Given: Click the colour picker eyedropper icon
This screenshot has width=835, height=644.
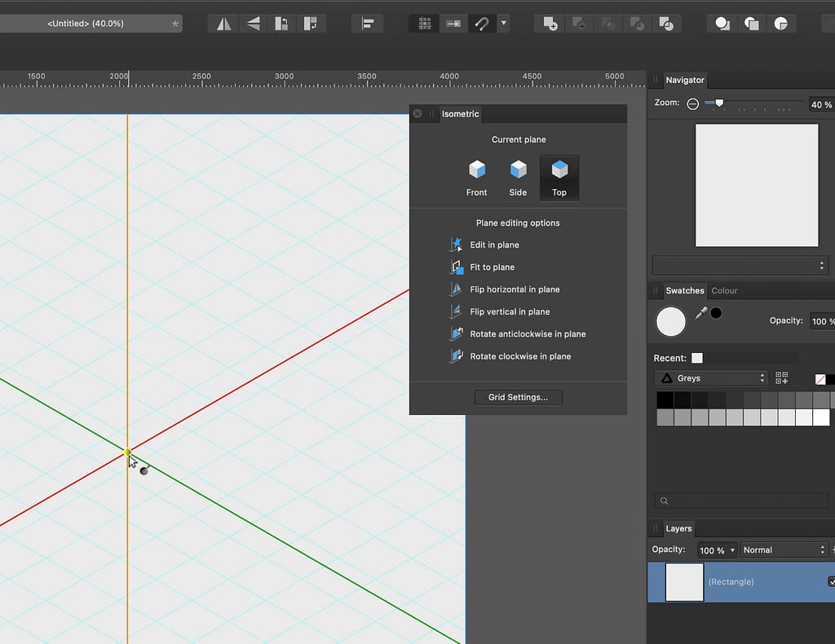Looking at the screenshot, I should click(x=701, y=314).
